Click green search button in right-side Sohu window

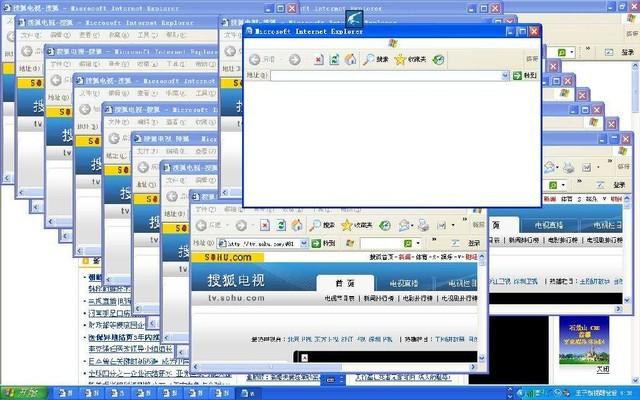[x=553, y=185]
